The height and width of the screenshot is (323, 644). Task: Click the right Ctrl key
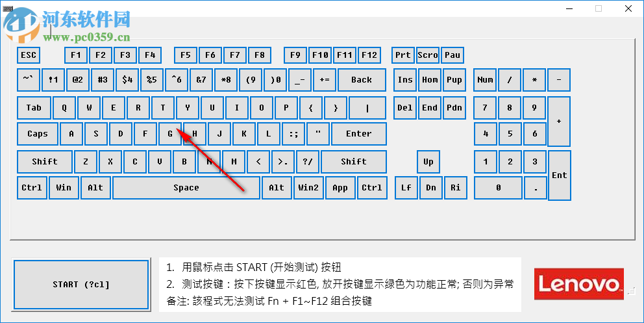click(x=372, y=188)
